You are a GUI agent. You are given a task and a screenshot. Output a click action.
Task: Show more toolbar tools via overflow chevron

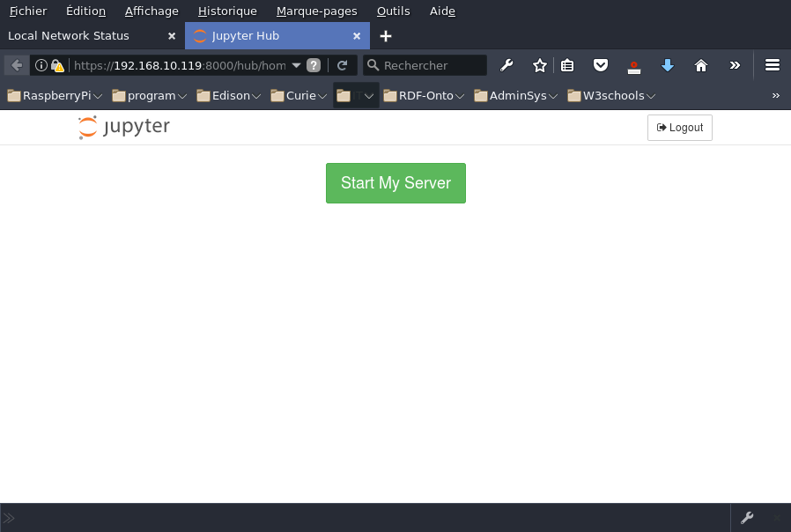pos(735,65)
